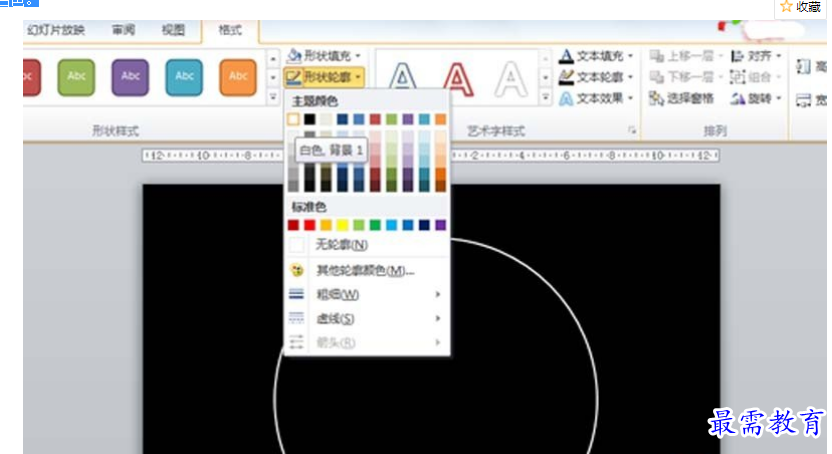This screenshot has height=454, width=832.
Task: Open the 艺术字样式 dialog launcher
Action: (x=631, y=130)
